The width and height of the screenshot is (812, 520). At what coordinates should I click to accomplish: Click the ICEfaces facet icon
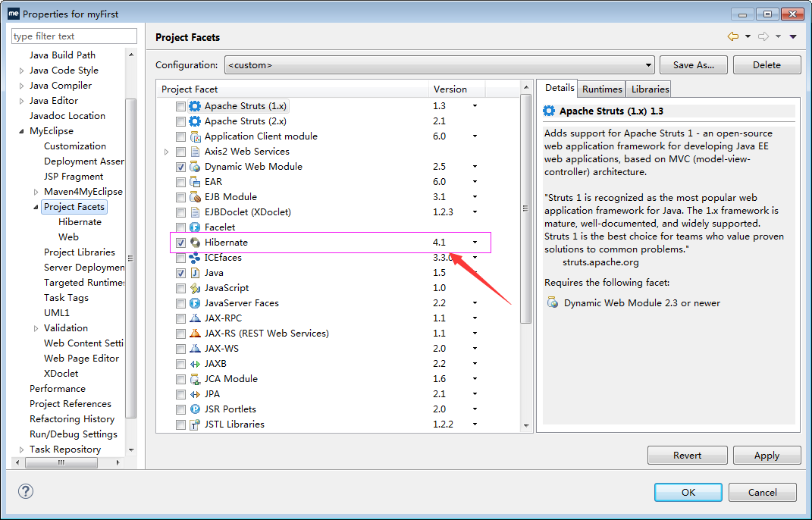[x=195, y=258]
